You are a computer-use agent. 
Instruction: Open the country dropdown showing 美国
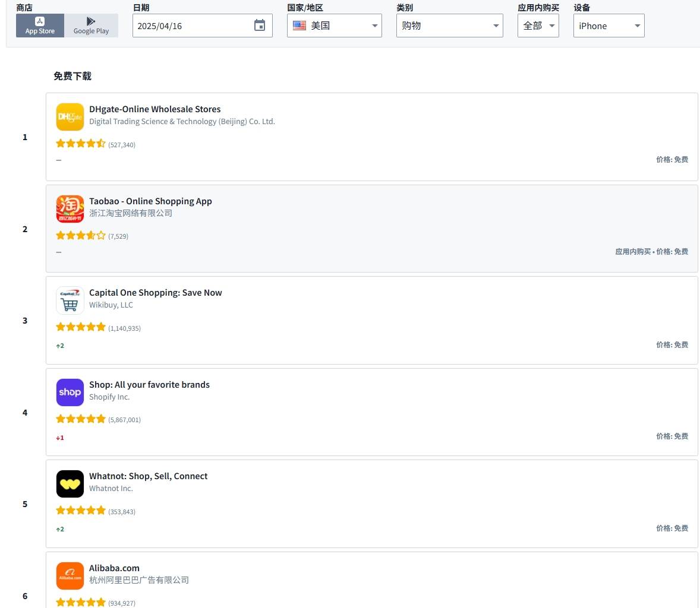[335, 26]
